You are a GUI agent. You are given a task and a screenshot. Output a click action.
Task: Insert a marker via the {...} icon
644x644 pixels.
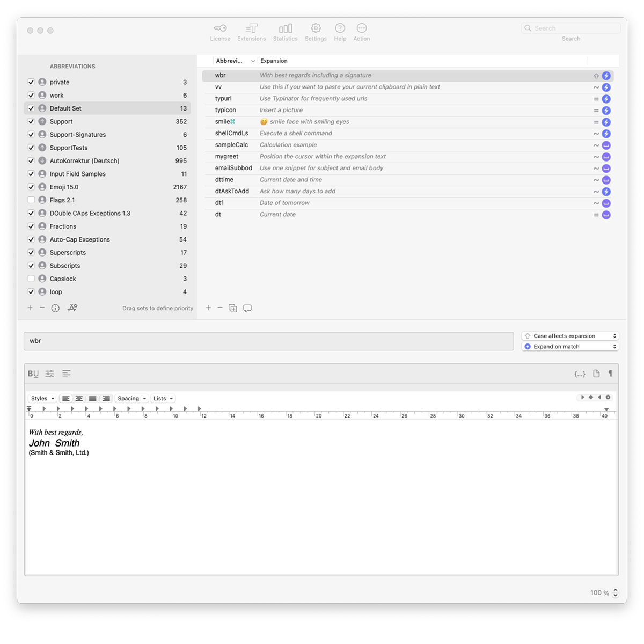coord(580,374)
